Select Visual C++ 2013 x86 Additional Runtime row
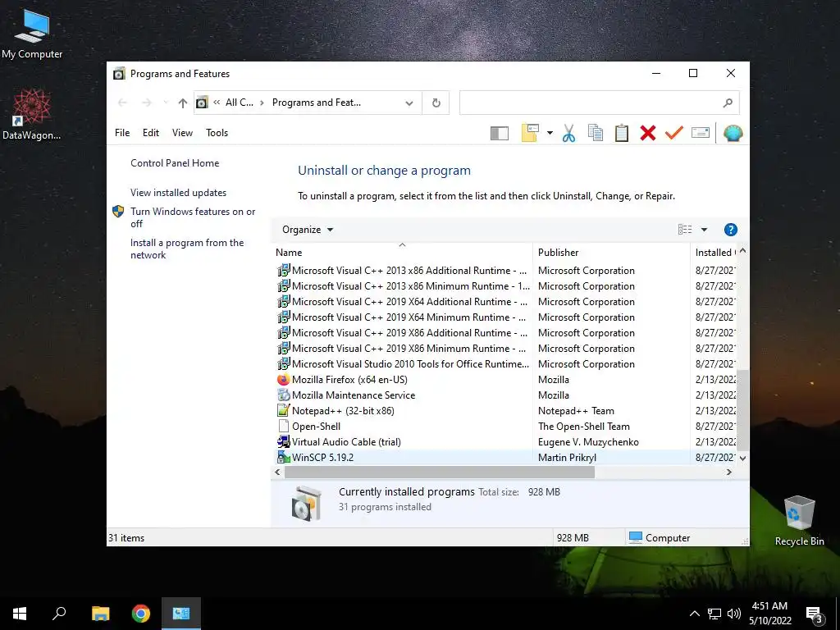 (504, 271)
